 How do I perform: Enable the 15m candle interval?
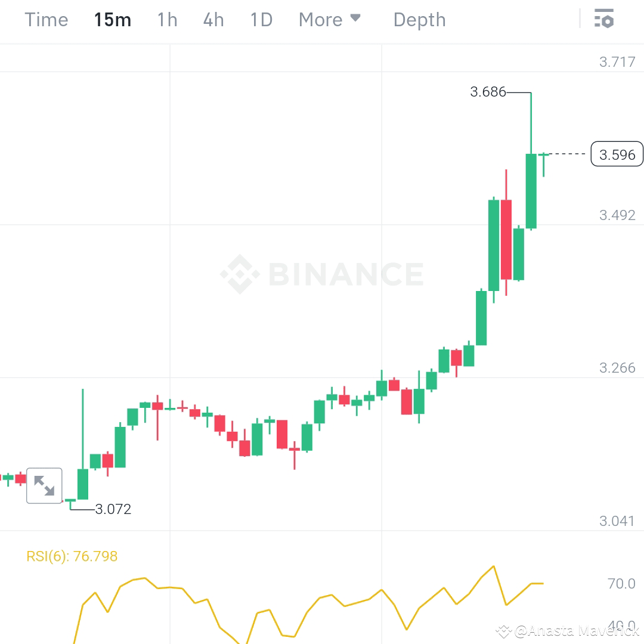point(112,19)
